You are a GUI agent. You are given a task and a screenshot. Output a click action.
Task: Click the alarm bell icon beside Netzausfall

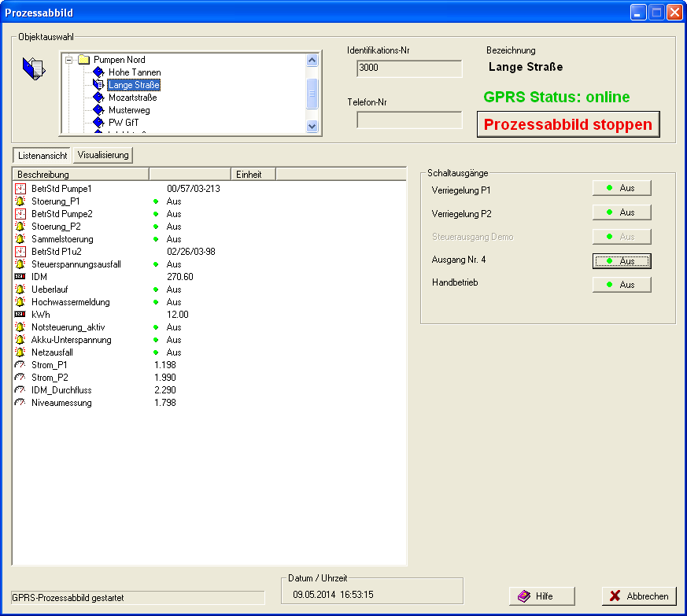click(20, 352)
